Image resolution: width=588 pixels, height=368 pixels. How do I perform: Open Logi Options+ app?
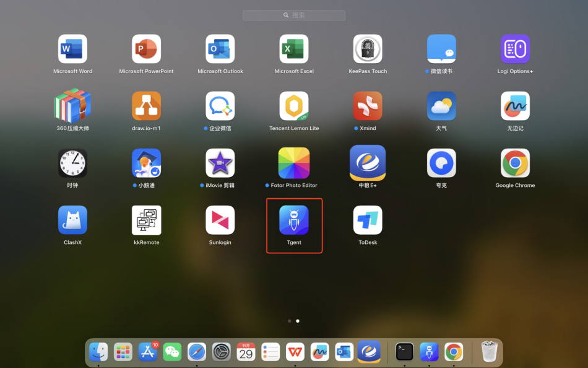pos(515,49)
